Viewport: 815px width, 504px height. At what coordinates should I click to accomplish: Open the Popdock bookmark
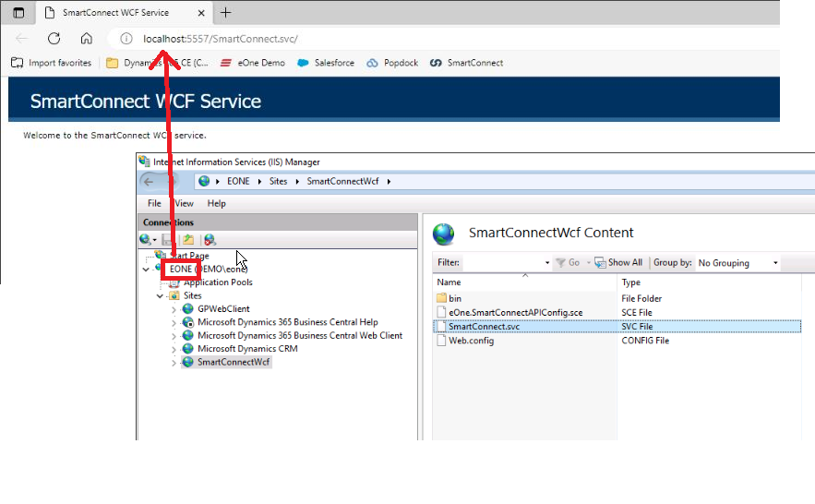pyautogui.click(x=392, y=63)
